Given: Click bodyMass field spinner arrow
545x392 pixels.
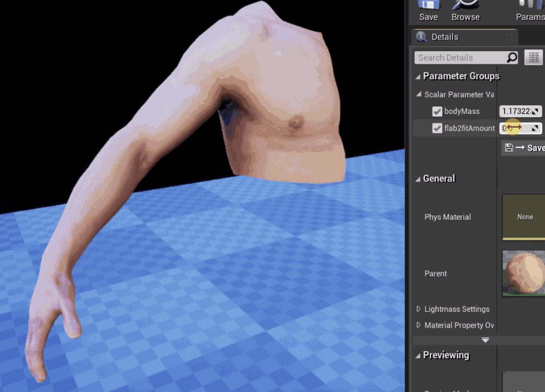Looking at the screenshot, I should [535, 111].
